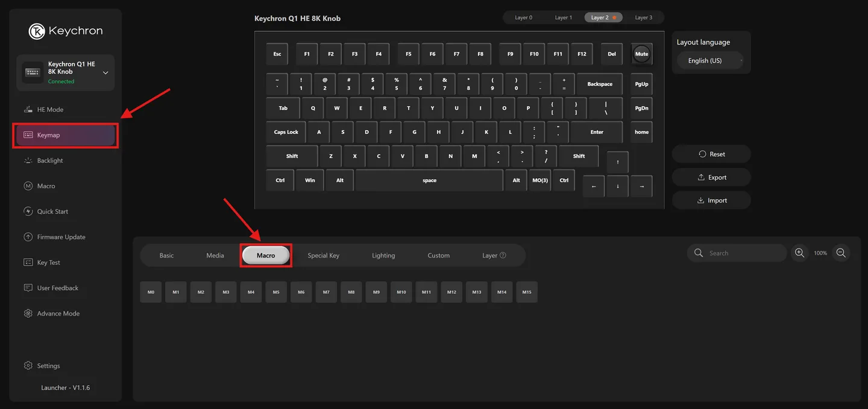
Task: Choose macro M5
Action: pos(276,292)
